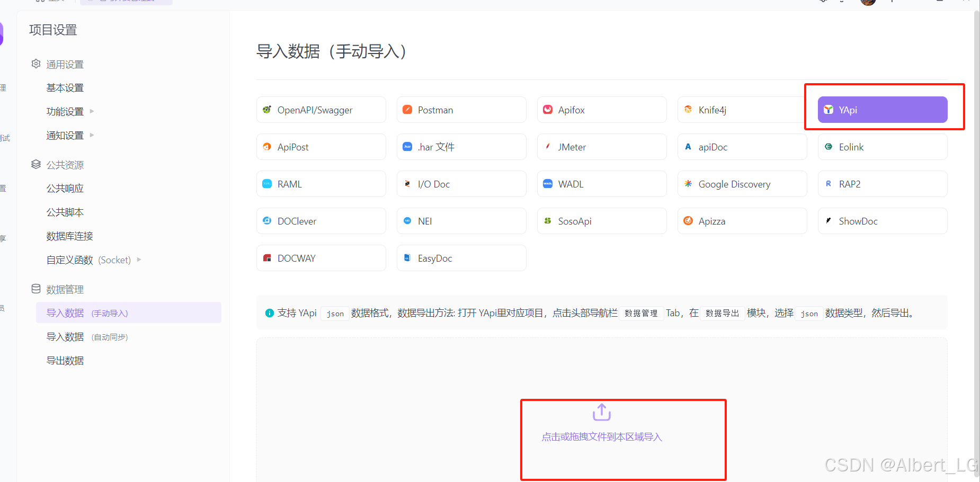The image size is (980, 482).
Task: Click the apiDoc letter A icon
Action: point(688,147)
